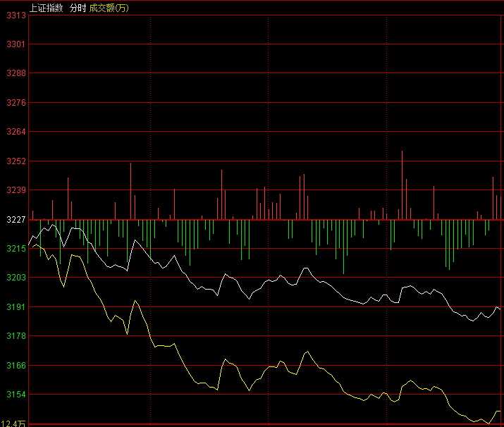
Task: Click the 3276 price axis label
Action: coord(16,103)
